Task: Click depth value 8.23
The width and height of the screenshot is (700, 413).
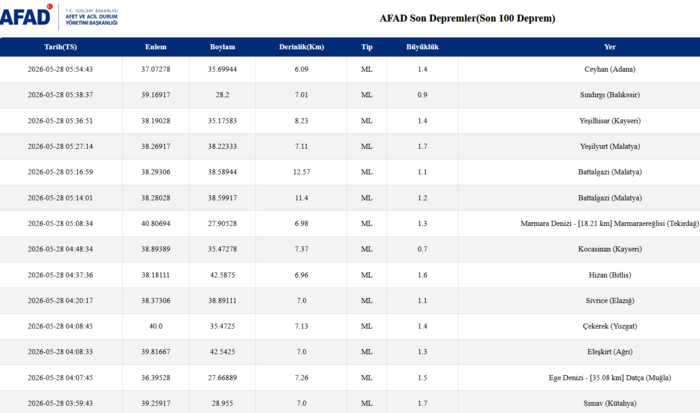Action: tap(301, 121)
